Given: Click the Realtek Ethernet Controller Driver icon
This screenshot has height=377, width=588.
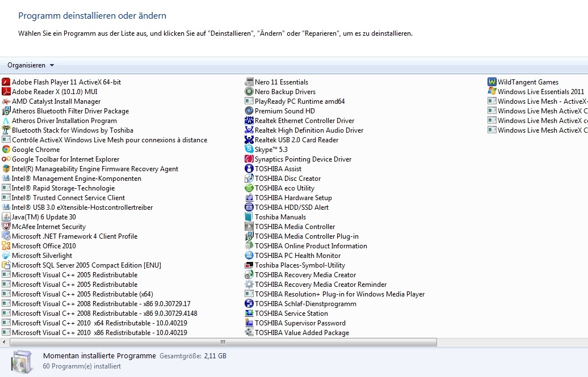Looking at the screenshot, I should 249,121.
